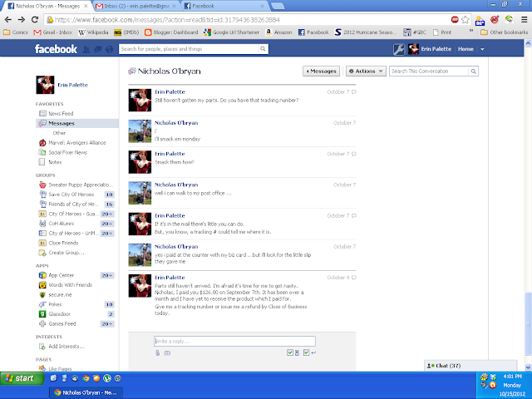Screen dimensions: 532x399
Task: Click Nicholas O'bryan taskbar window button
Action: (86, 392)
